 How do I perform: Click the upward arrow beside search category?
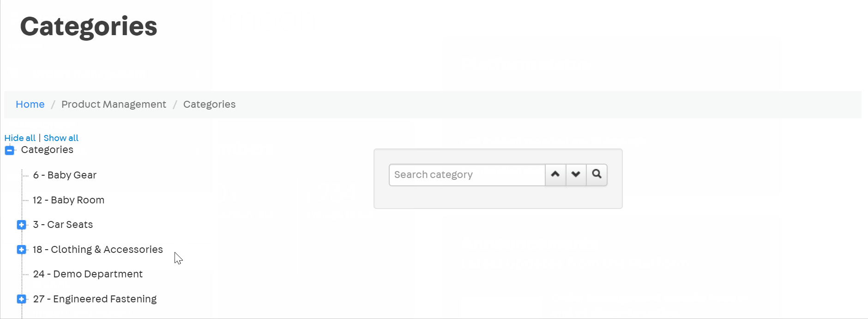pyautogui.click(x=555, y=175)
